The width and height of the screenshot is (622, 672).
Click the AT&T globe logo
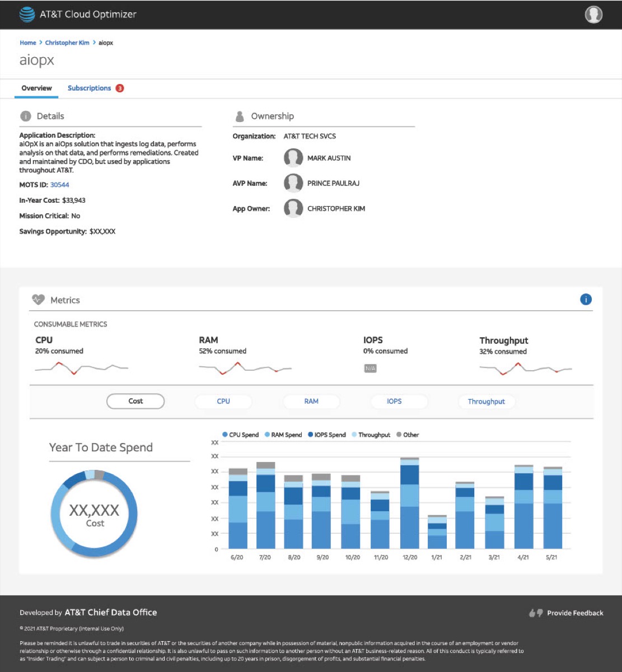(x=27, y=15)
